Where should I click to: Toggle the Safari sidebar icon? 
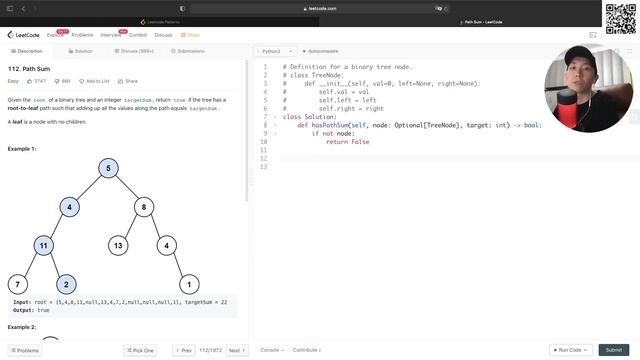(10, 9)
